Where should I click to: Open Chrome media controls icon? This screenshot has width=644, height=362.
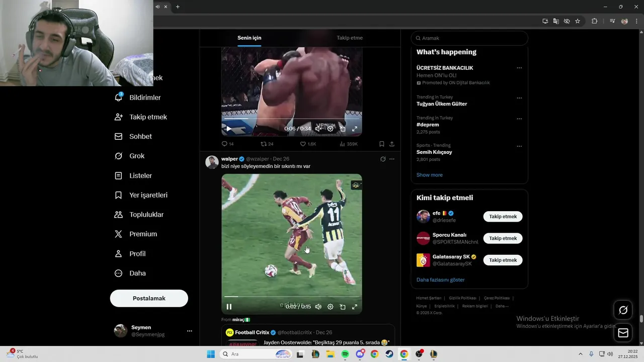pos(612,21)
